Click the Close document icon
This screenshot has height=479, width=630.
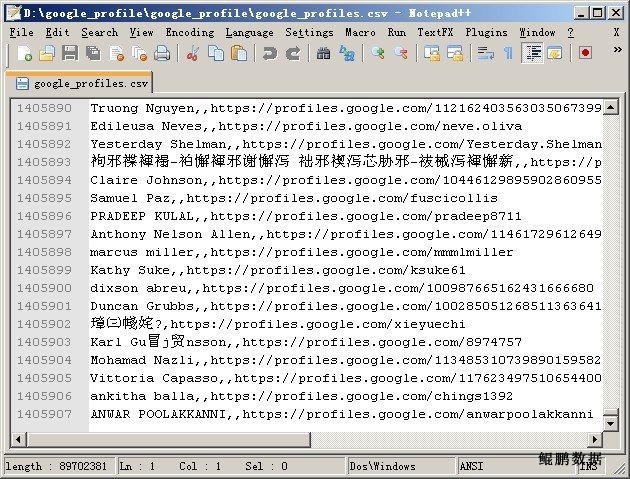pyautogui.click(x=117, y=53)
